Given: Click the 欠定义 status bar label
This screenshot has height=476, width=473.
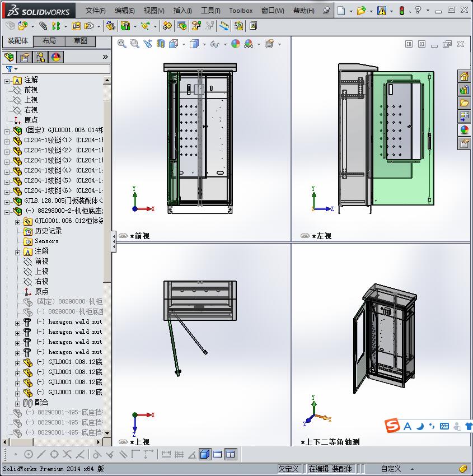Looking at the screenshot, I should [x=288, y=469].
